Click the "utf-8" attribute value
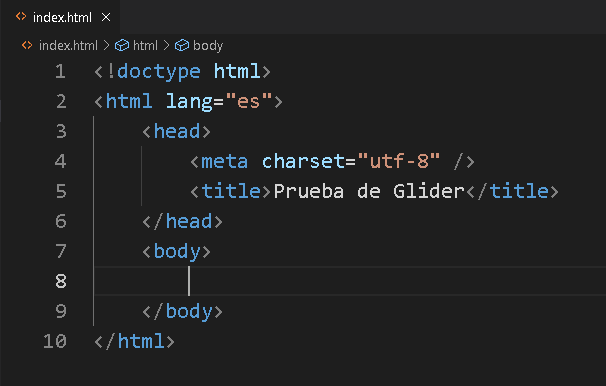 399,161
